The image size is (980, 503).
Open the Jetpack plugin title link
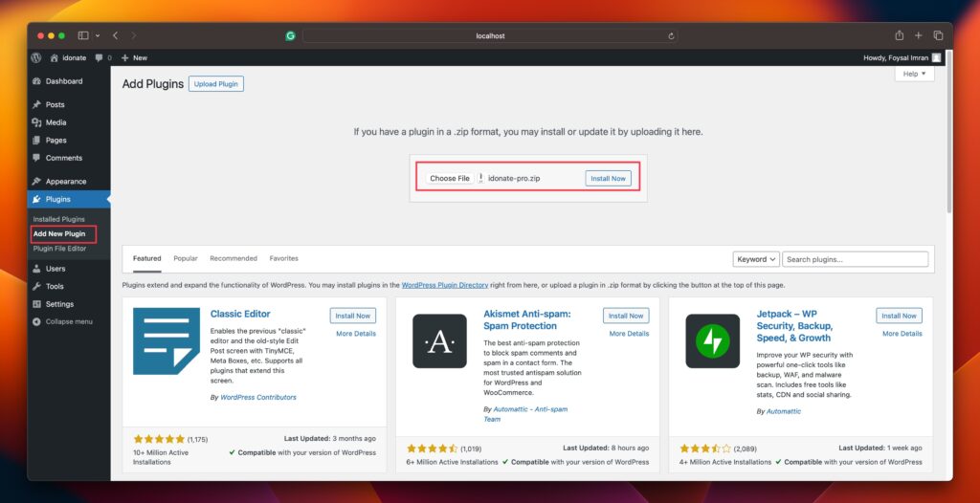[795, 325]
